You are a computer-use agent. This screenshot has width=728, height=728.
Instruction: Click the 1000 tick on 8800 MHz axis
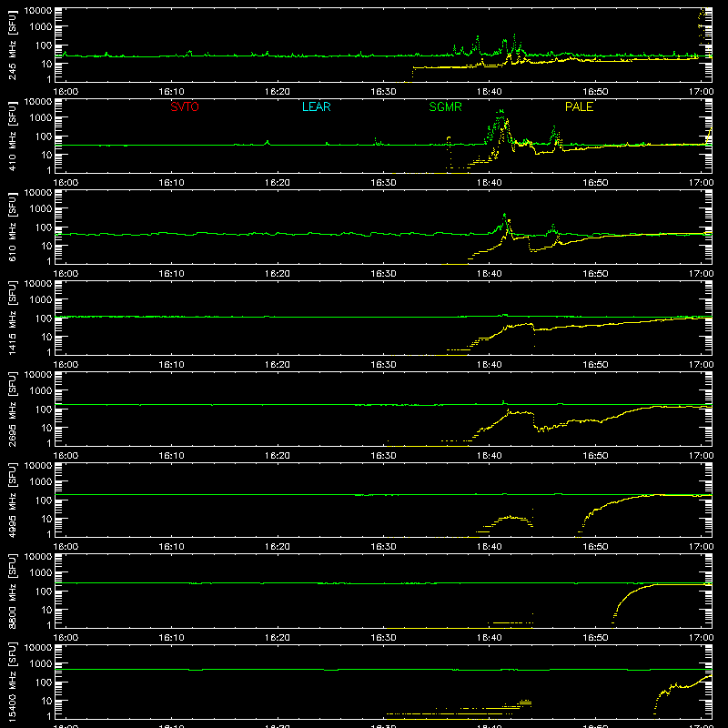(41, 573)
